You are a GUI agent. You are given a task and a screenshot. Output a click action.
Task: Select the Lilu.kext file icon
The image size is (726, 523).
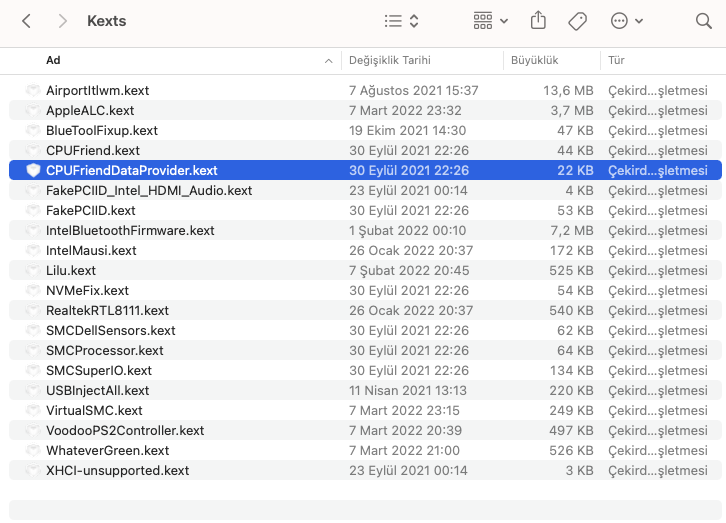(32, 271)
